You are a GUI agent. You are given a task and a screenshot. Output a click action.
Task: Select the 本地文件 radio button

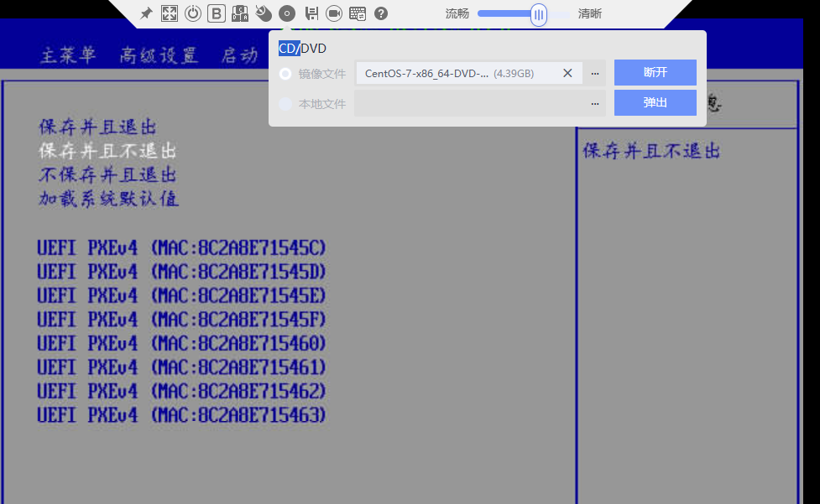pos(285,104)
